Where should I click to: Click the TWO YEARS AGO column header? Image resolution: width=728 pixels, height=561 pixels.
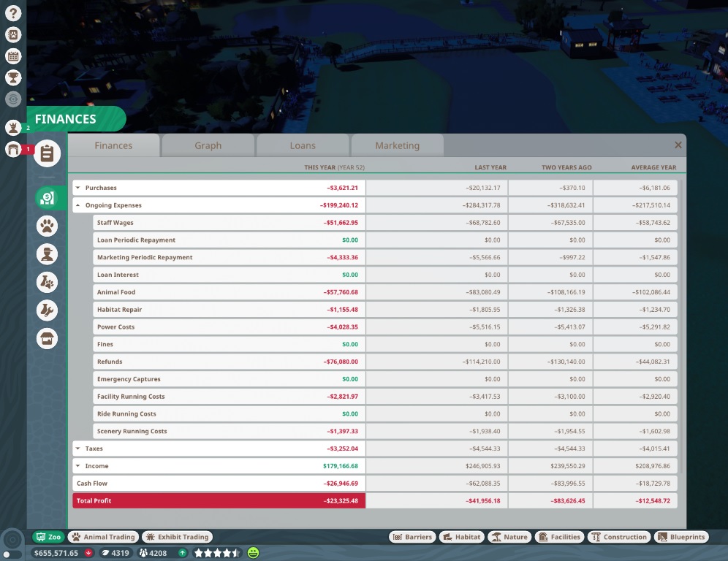tap(566, 167)
